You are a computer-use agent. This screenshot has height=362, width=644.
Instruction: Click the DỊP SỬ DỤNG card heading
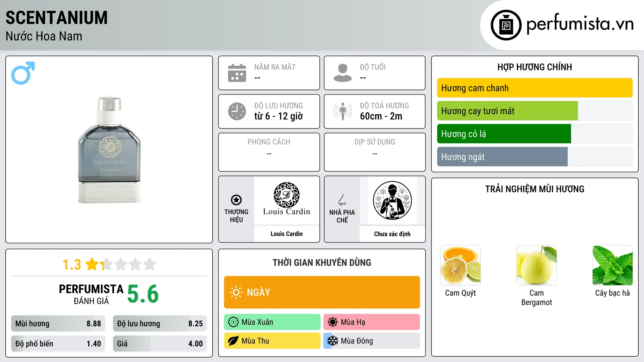click(375, 142)
